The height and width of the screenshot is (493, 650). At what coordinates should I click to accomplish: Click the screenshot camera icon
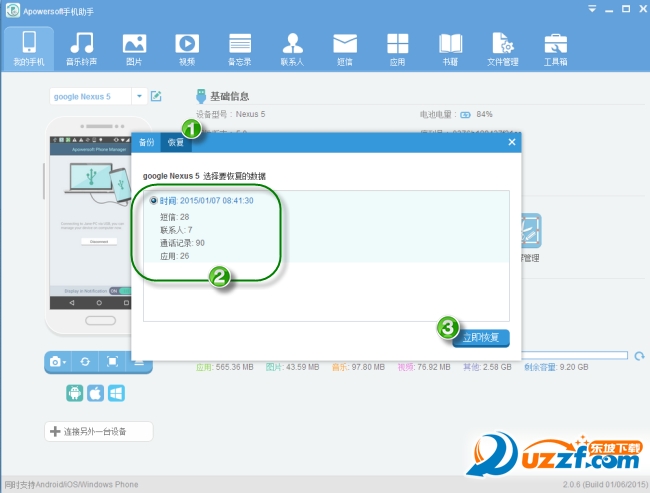[x=58, y=362]
